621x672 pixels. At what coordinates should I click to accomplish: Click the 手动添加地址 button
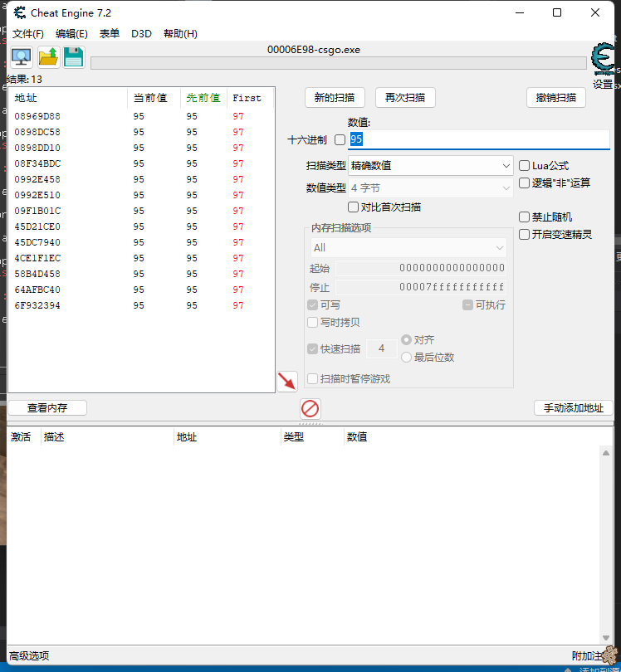click(x=574, y=407)
